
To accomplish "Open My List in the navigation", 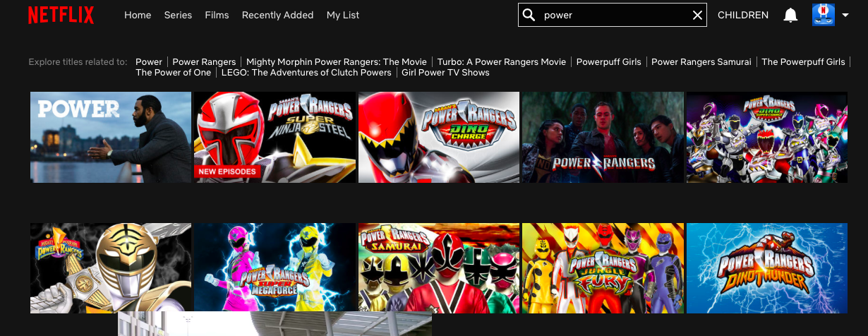I will [343, 15].
